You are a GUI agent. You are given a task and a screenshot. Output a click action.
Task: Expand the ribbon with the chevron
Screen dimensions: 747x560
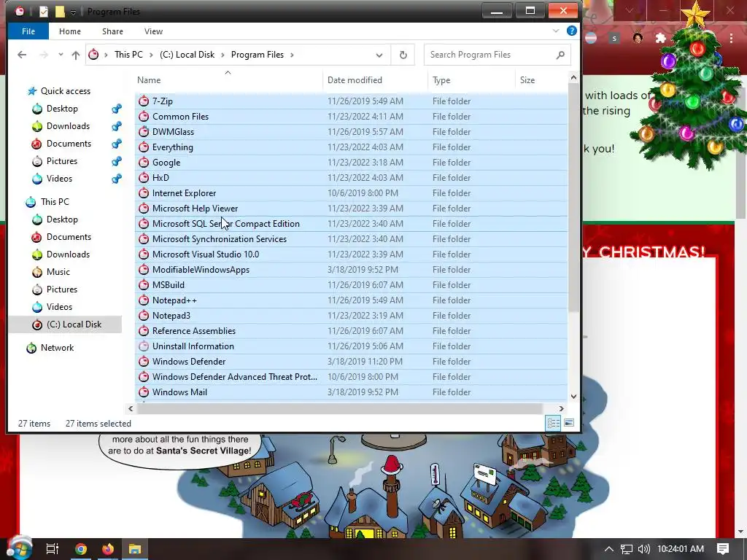pyautogui.click(x=555, y=31)
